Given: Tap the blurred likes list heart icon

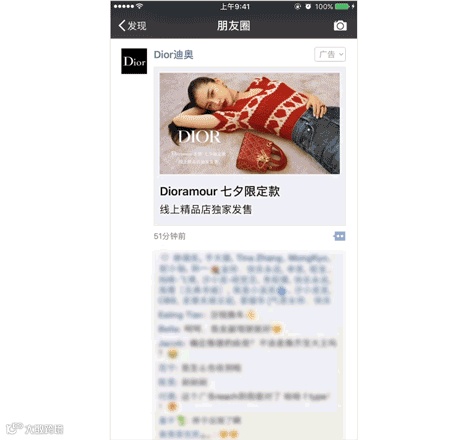Looking at the screenshot, I should click(x=165, y=258).
